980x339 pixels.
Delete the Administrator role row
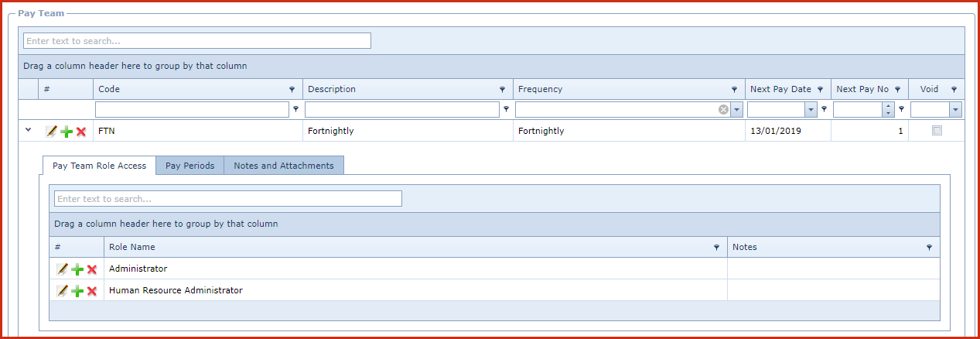point(91,269)
